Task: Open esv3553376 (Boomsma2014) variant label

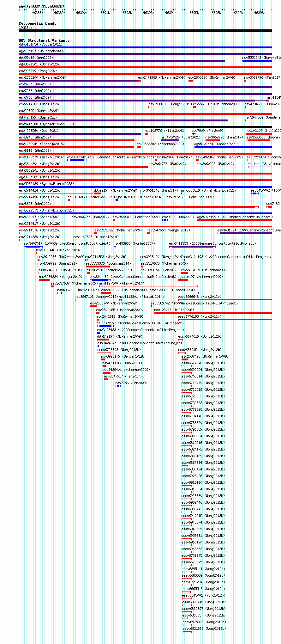Action: click(x=108, y=263)
